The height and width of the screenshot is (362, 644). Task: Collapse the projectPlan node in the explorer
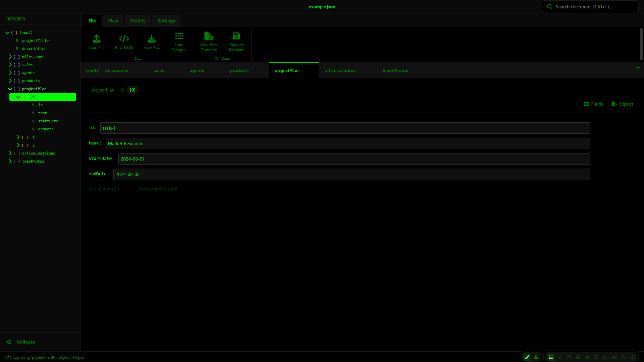coord(10,89)
